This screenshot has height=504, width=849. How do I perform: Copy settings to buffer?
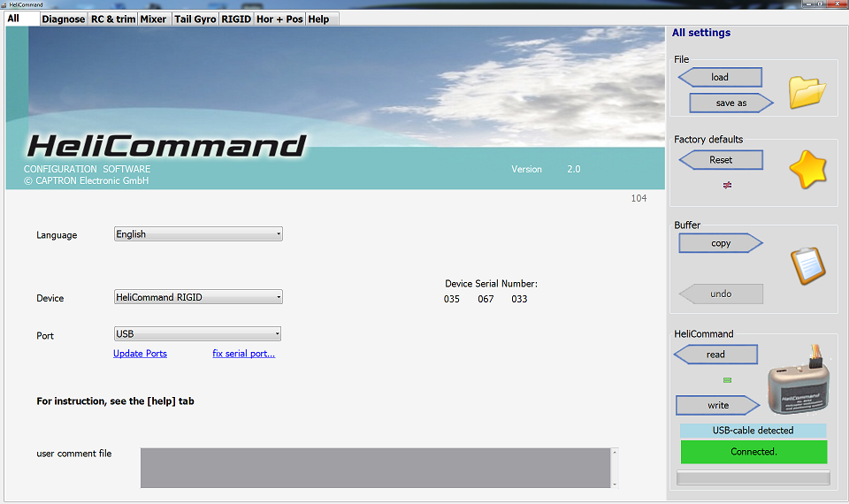[721, 243]
